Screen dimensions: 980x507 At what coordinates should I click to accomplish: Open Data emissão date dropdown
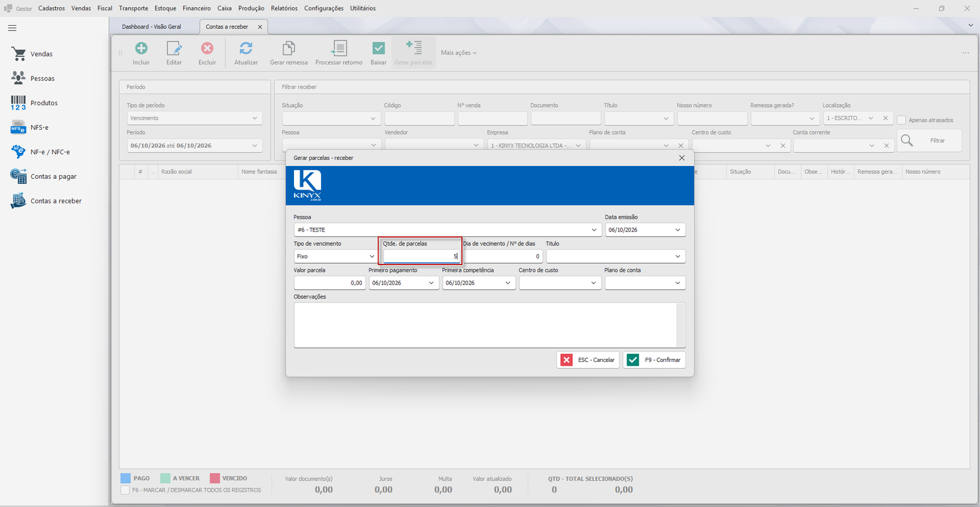[678, 230]
